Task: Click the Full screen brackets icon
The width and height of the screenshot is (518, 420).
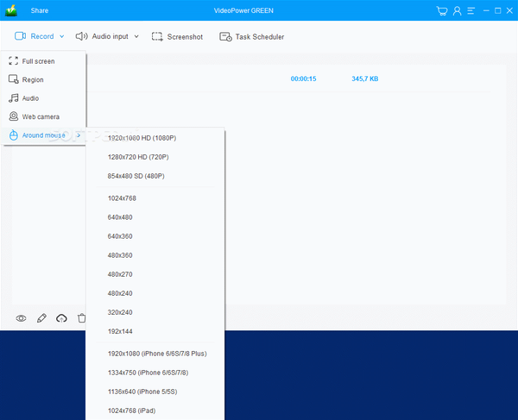Action: click(x=14, y=60)
